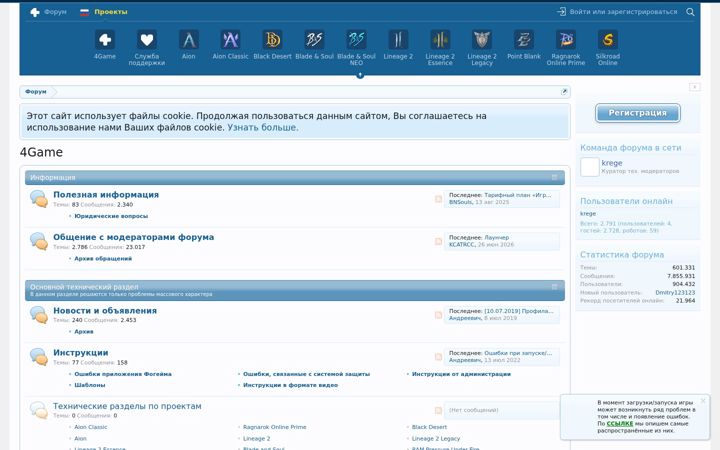Viewport: 720px width, 450px height.
Task: Click the breadcrumb jump-to icon
Action: [564, 92]
